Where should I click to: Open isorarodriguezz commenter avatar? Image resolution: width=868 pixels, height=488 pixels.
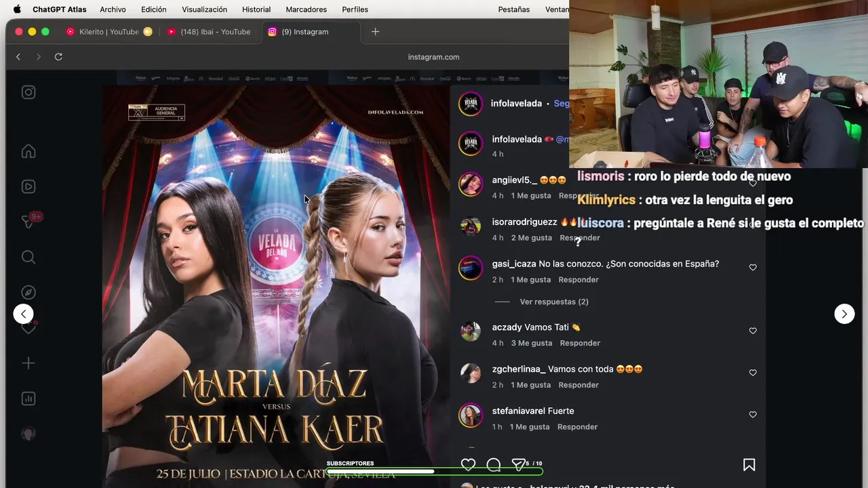[x=471, y=226]
